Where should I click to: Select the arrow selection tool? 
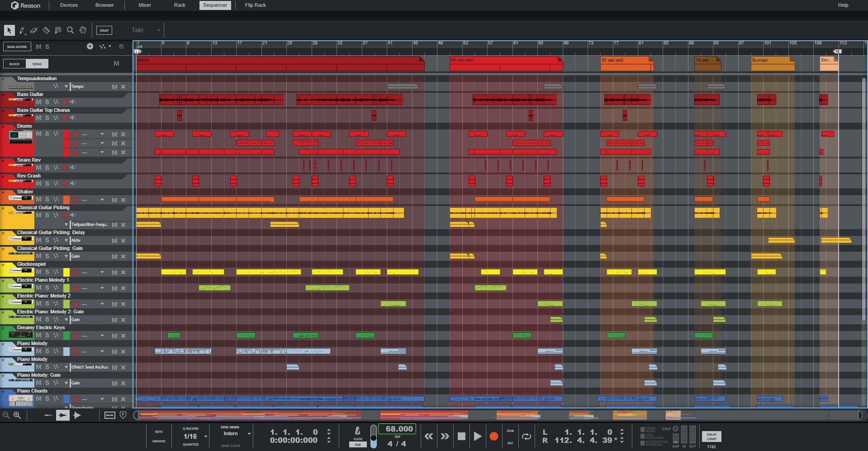pos(9,30)
